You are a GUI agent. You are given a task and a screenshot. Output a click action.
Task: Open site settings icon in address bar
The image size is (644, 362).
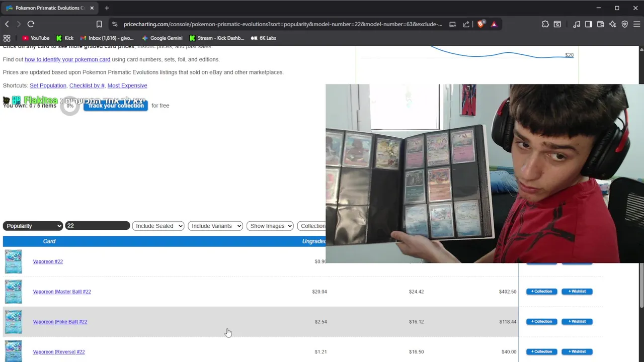pyautogui.click(x=115, y=24)
